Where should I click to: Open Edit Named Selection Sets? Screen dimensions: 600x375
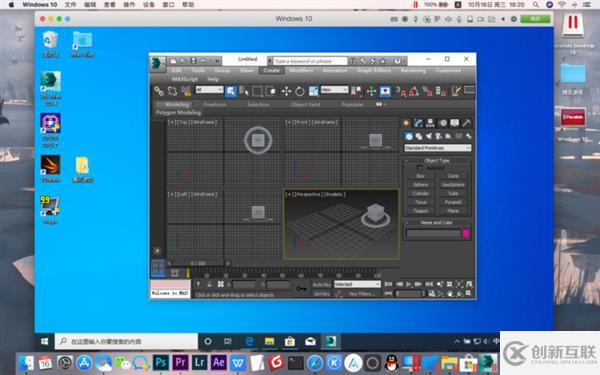tap(456, 91)
